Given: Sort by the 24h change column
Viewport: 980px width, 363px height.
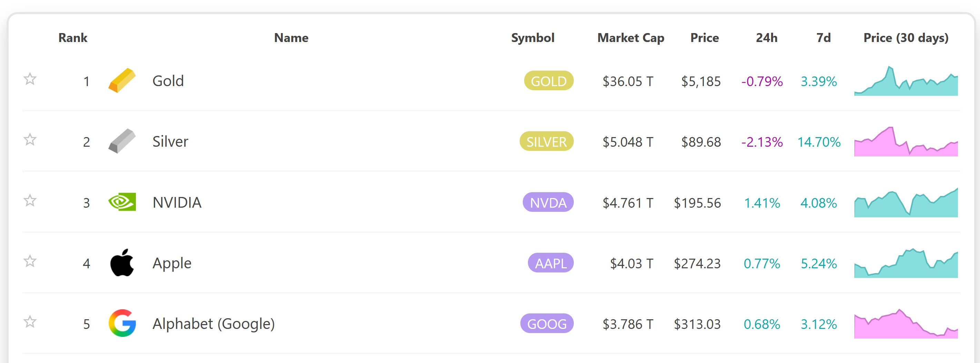Looking at the screenshot, I should click(x=766, y=38).
